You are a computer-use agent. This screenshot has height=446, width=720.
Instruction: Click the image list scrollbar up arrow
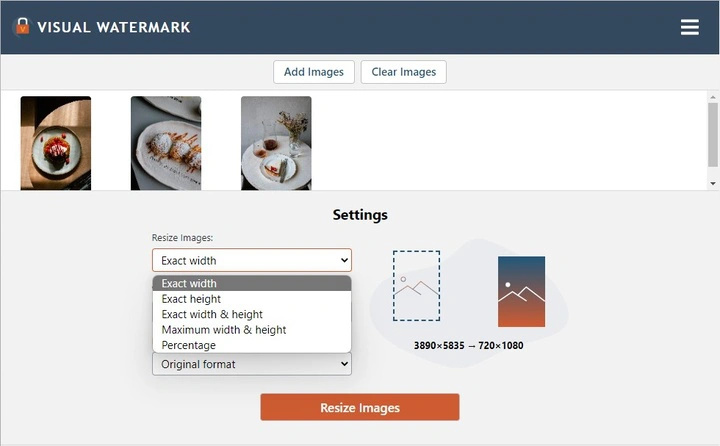[713, 97]
